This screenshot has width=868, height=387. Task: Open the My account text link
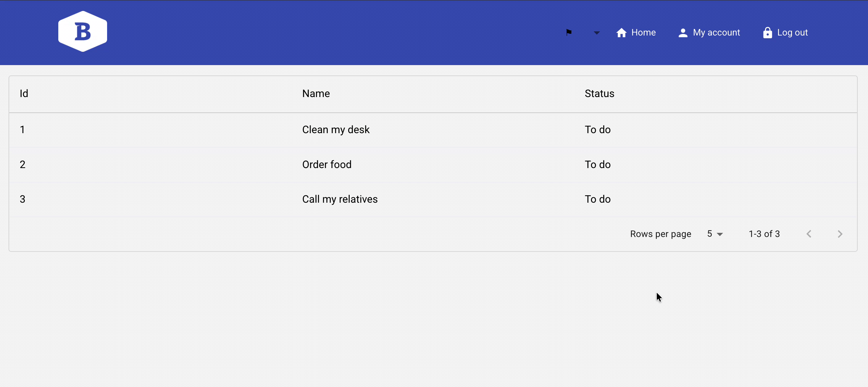(x=716, y=32)
